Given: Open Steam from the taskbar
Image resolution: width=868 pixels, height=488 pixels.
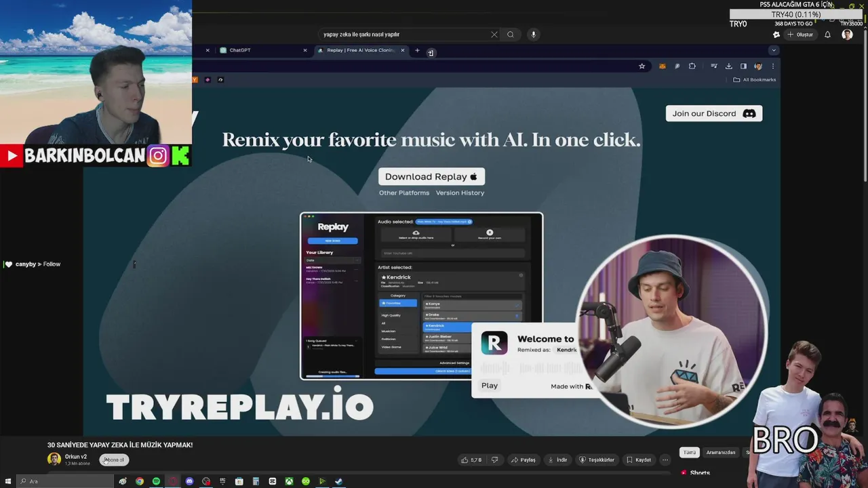Looking at the screenshot, I should click(339, 481).
